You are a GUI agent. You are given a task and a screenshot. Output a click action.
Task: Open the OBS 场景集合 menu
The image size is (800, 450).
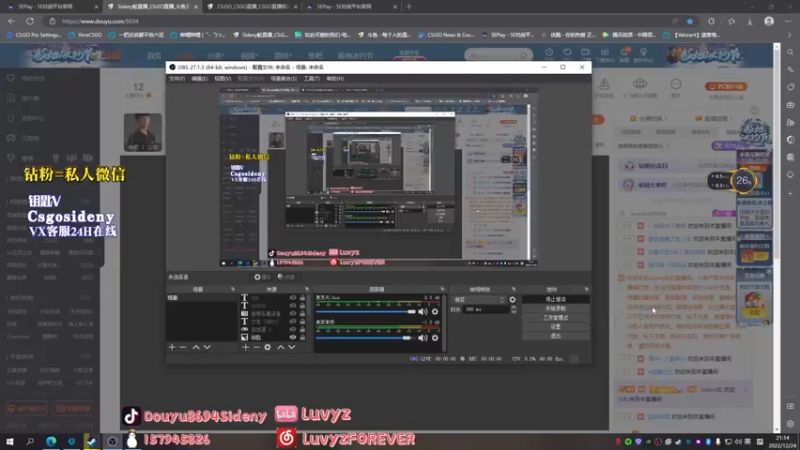[x=283, y=79]
